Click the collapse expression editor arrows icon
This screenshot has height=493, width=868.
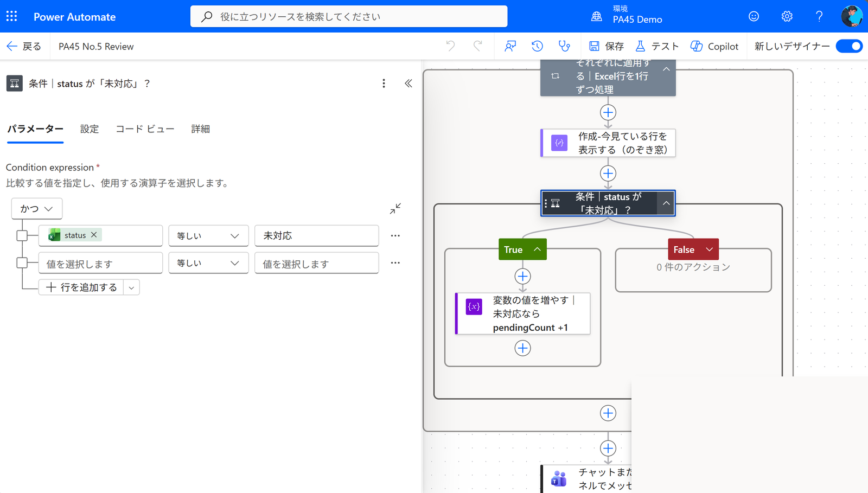point(395,208)
